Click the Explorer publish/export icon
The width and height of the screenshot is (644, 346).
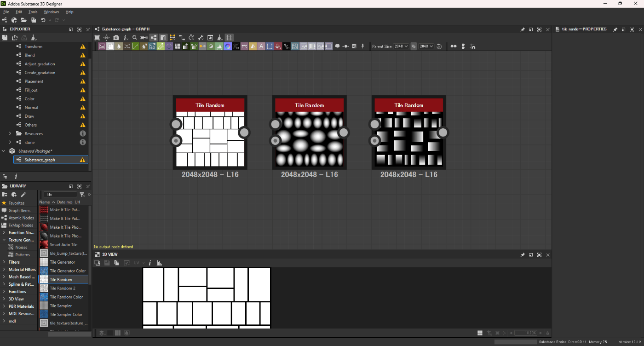pyautogui.click(x=15, y=38)
